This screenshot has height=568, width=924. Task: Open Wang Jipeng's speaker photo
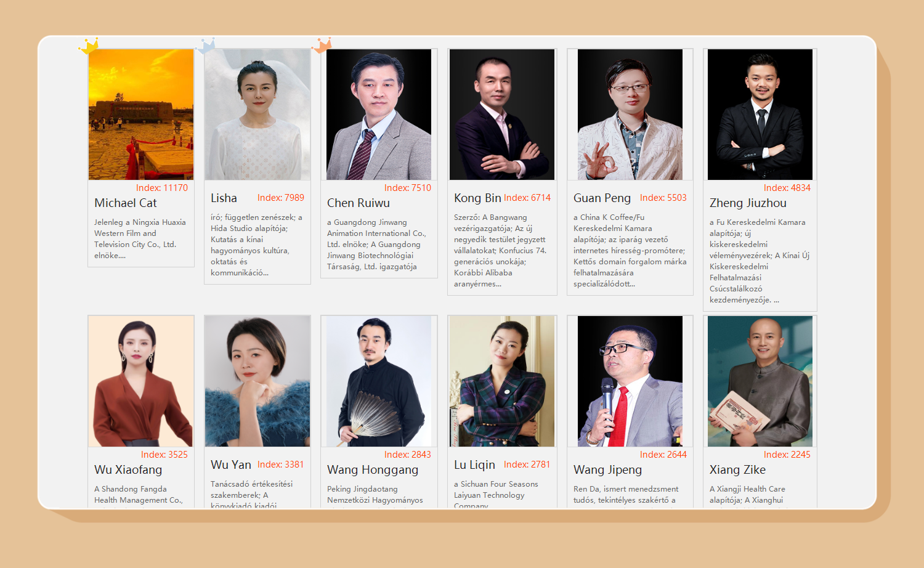click(x=630, y=381)
